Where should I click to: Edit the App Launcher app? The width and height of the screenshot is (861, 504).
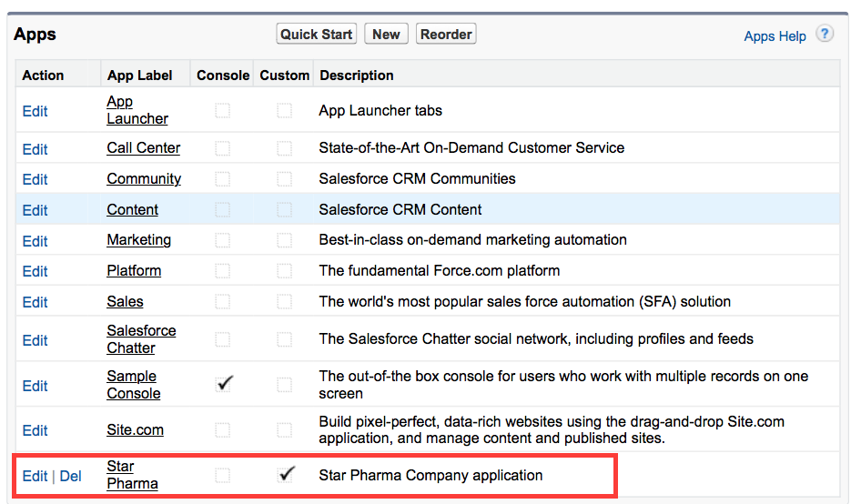[x=35, y=111]
